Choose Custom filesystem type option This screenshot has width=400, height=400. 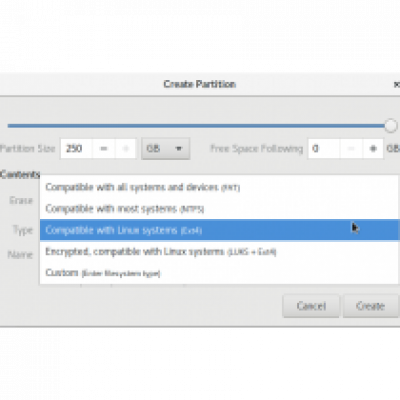219,273
